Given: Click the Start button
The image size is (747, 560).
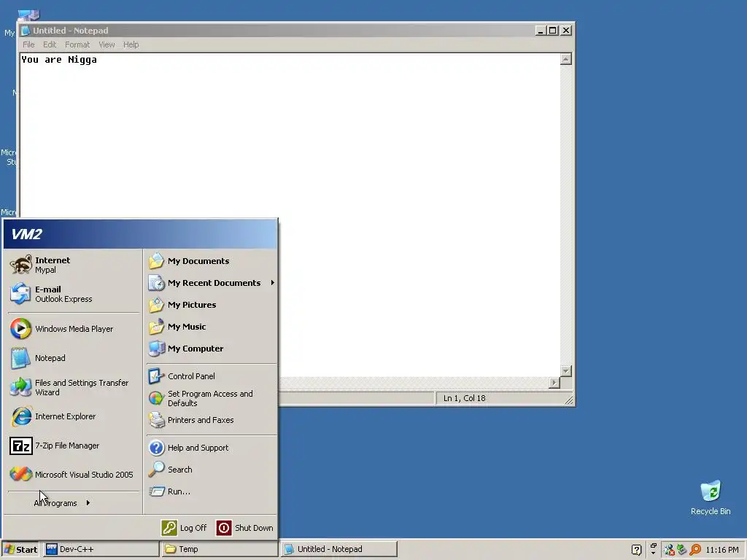Looking at the screenshot, I should coord(20,550).
